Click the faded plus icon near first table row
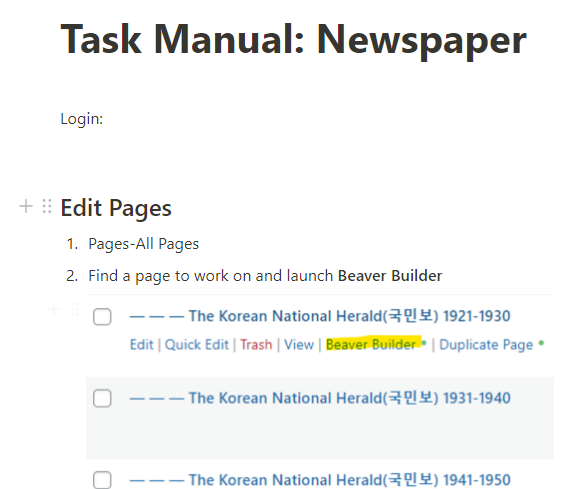The width and height of the screenshot is (578, 489). click(x=54, y=309)
